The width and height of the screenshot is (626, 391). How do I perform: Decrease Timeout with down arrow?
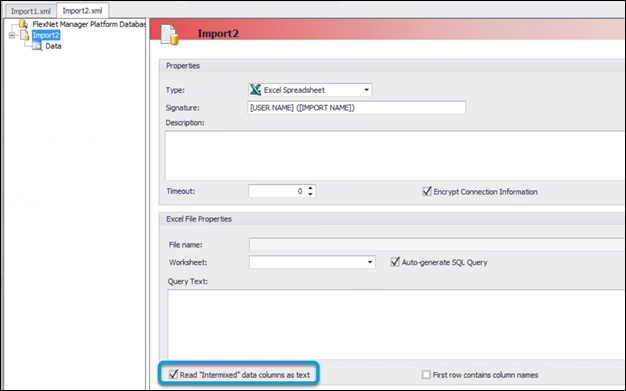[310, 194]
